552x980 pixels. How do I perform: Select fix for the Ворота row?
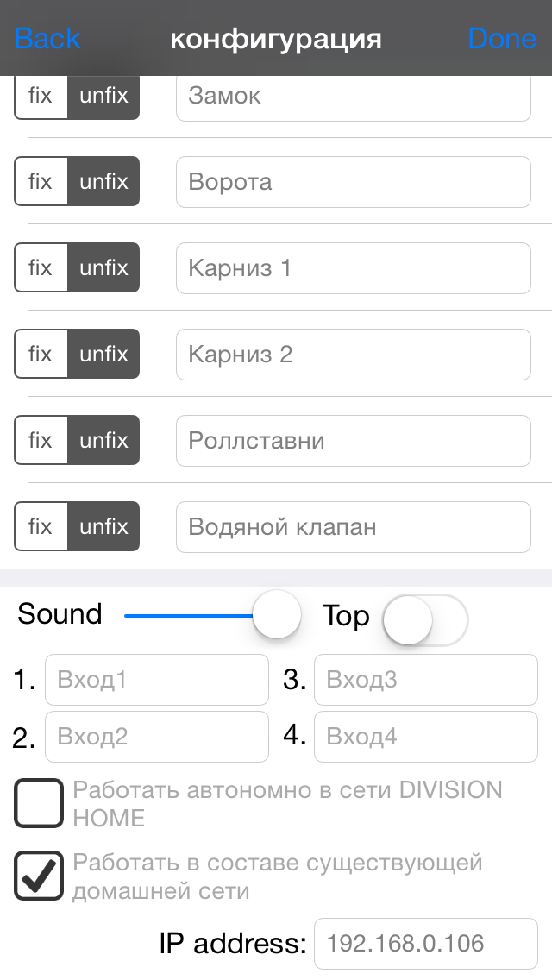point(41,182)
